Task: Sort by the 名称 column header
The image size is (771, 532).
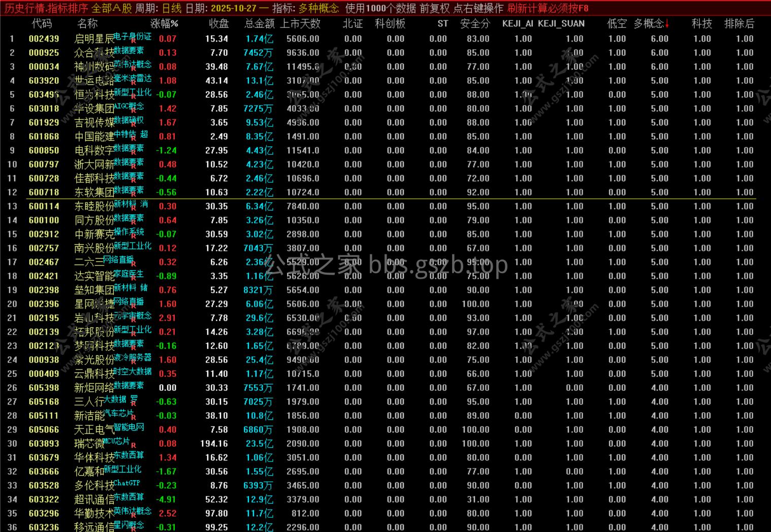Action: [87, 23]
